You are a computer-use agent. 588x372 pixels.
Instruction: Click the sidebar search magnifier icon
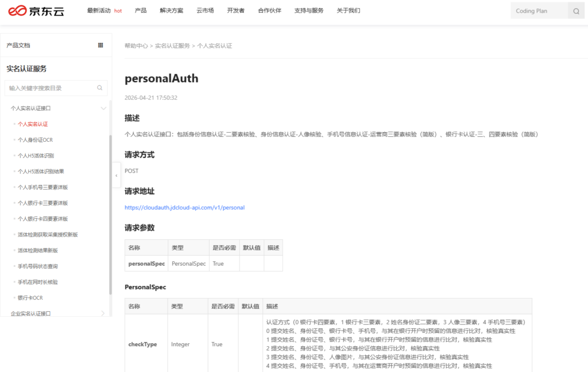[100, 88]
